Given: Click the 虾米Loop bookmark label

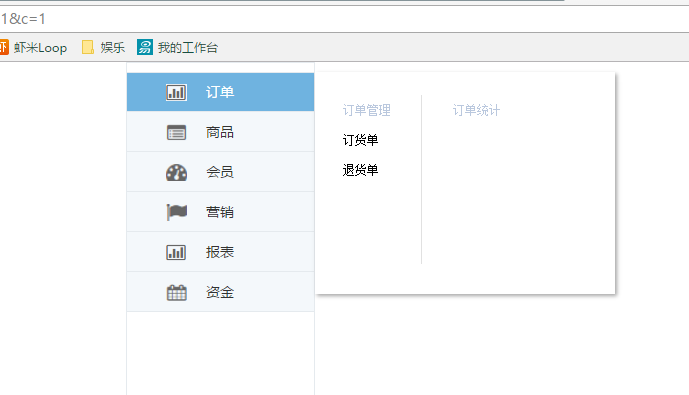Looking at the screenshot, I should tap(40, 47).
